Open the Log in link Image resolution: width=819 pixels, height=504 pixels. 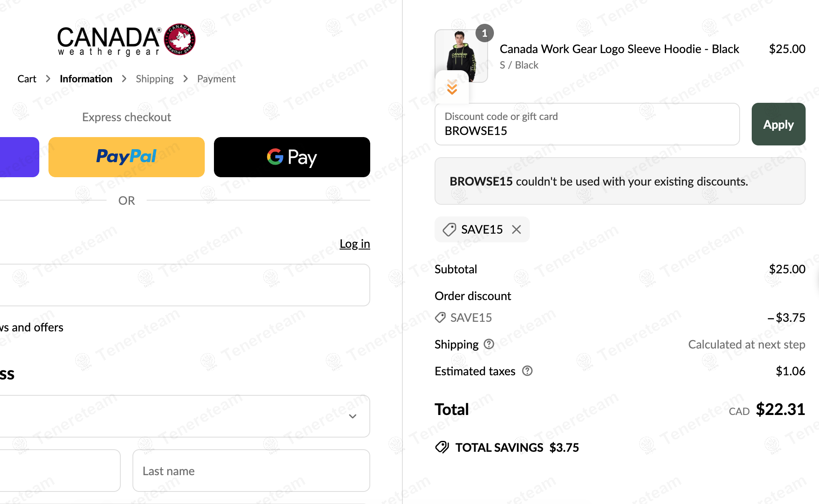354,244
